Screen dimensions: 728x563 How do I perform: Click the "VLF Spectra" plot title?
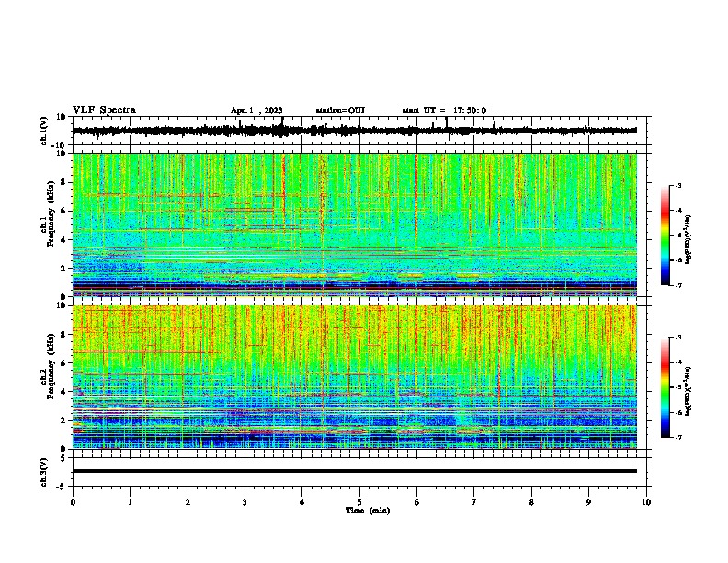104,110
